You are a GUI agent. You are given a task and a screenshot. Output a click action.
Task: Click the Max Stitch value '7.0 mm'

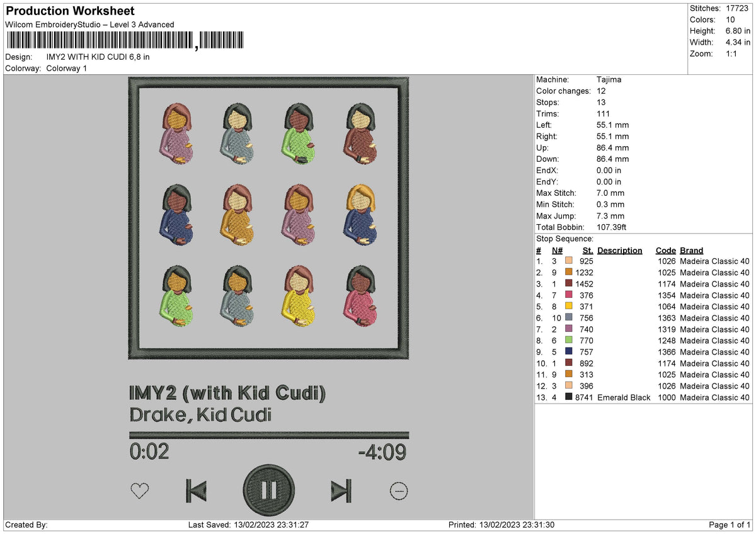coord(610,193)
